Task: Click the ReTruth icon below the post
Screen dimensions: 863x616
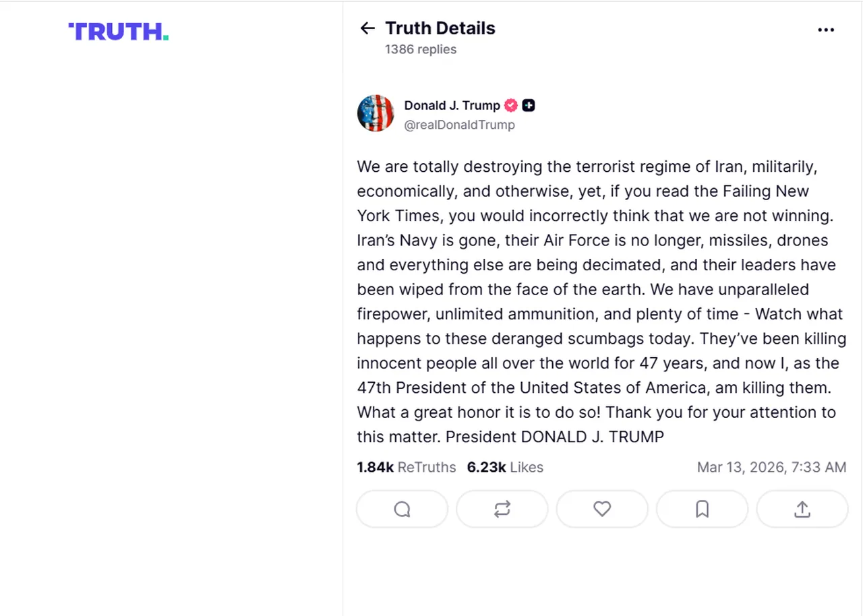Action: pos(502,509)
